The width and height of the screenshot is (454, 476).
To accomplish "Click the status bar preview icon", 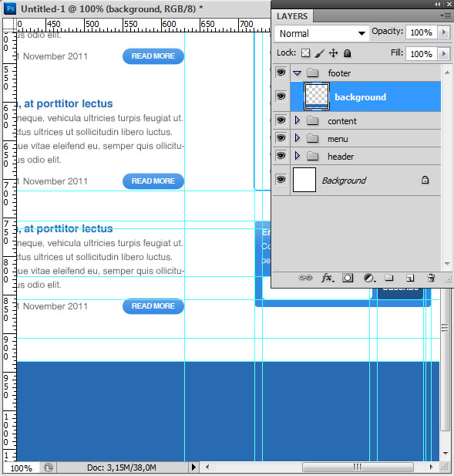I will click(x=49, y=468).
